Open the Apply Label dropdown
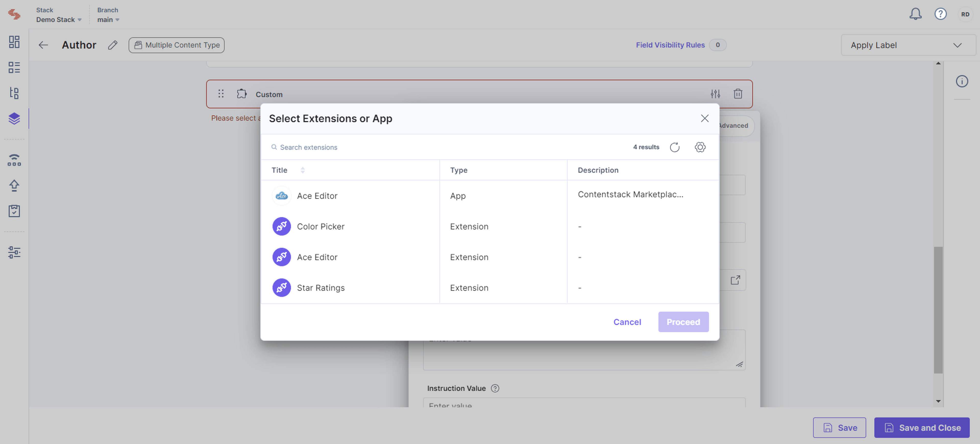 [908, 45]
